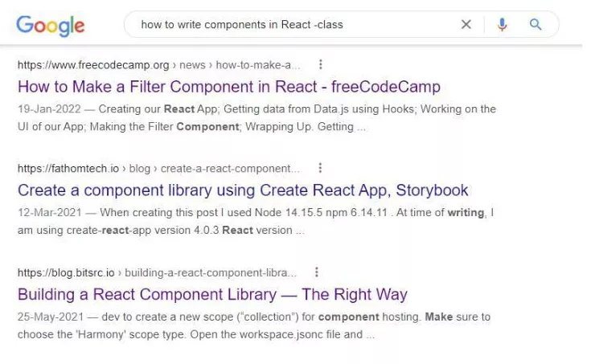595x364 pixels.
Task: Click the Google logo
Action: 50,25
